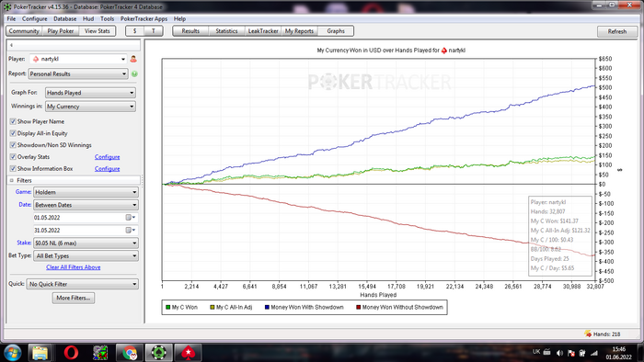Open the Tools menu
Screen dimensions: 644x362
pyautogui.click(x=108, y=19)
